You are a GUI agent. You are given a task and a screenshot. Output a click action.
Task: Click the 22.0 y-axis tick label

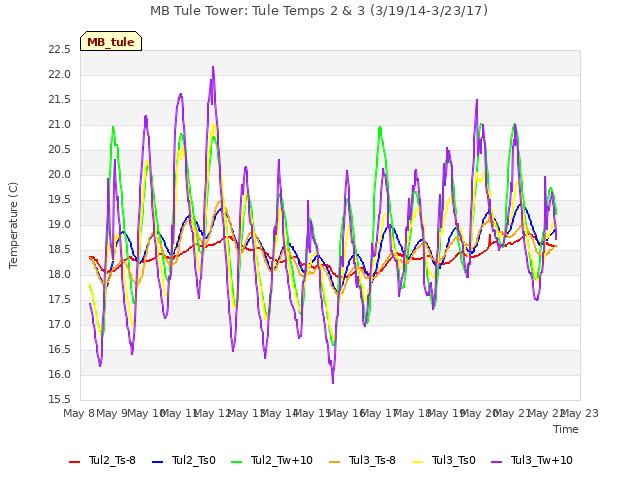pyautogui.click(x=60, y=75)
